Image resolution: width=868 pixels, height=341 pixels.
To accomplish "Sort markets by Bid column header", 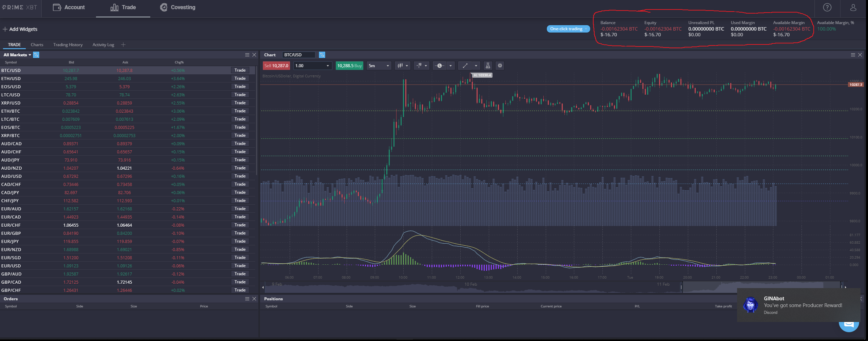I will 71,62.
